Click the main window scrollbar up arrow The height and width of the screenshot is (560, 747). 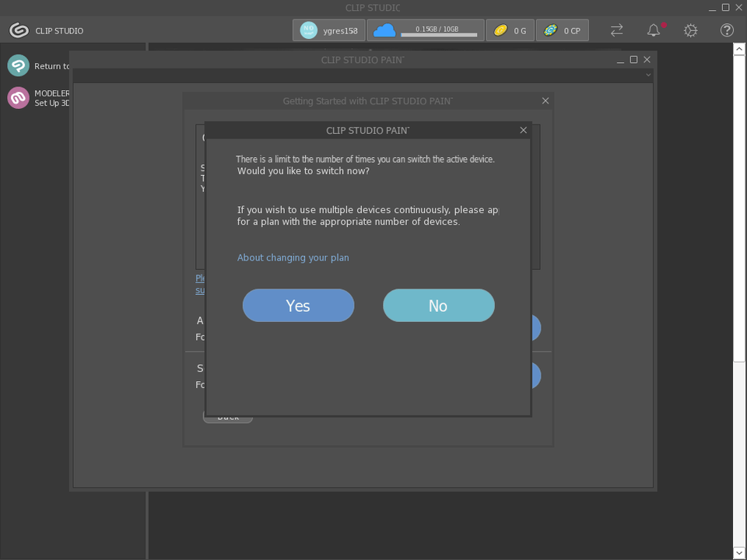tap(739, 48)
